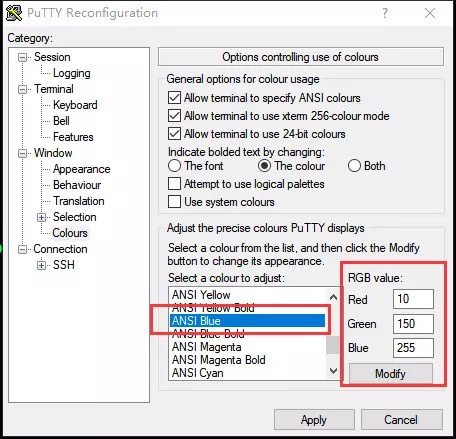Select ANSI Magenta in the colour list
The width and height of the screenshot is (456, 439).
click(248, 347)
